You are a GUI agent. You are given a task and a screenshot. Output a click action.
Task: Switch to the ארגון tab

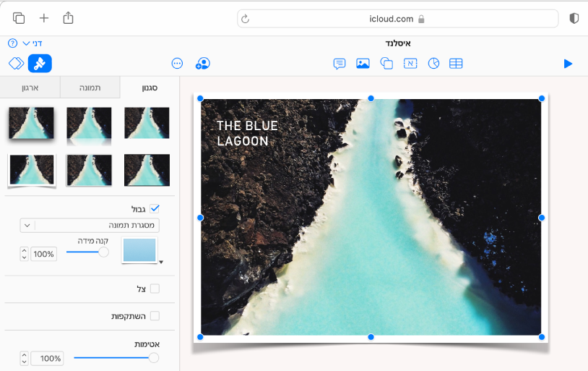[x=30, y=88]
